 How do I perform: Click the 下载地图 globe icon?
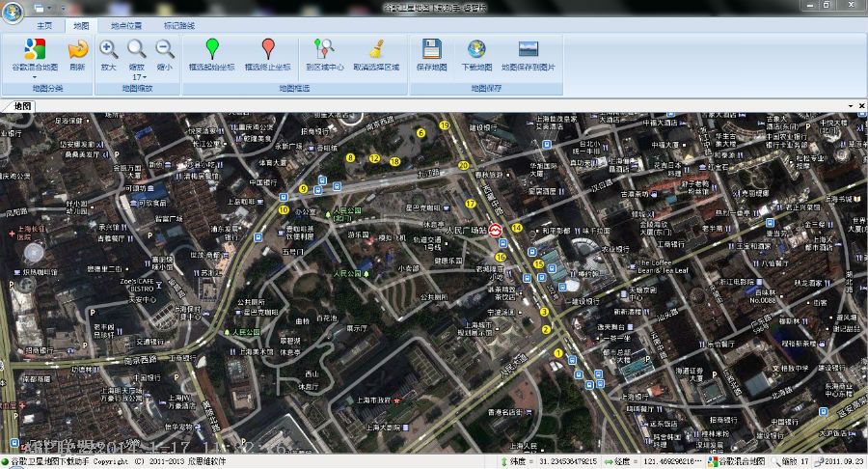point(476,49)
